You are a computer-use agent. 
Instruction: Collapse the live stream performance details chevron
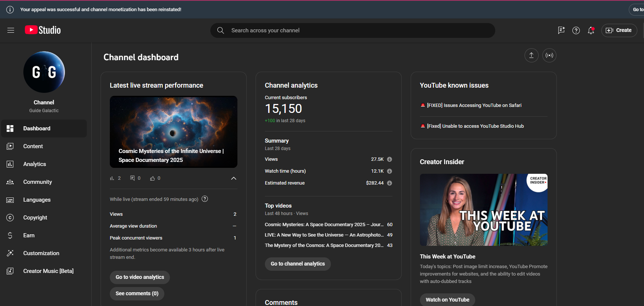[234, 178]
